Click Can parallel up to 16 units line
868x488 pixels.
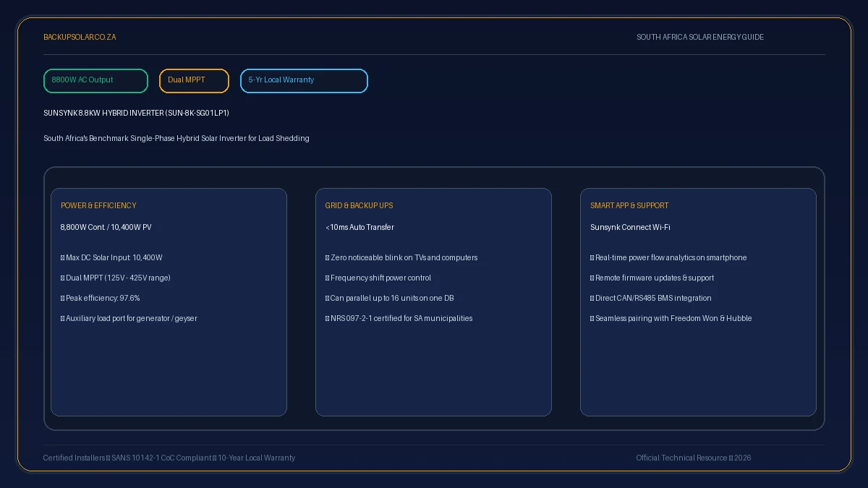[390, 299]
